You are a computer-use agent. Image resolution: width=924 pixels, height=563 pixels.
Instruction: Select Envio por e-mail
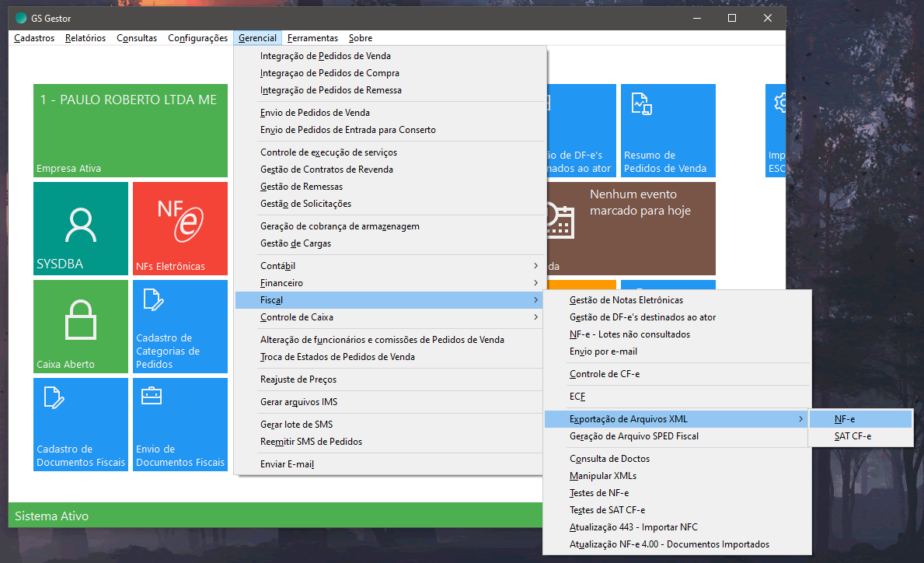(x=676, y=351)
